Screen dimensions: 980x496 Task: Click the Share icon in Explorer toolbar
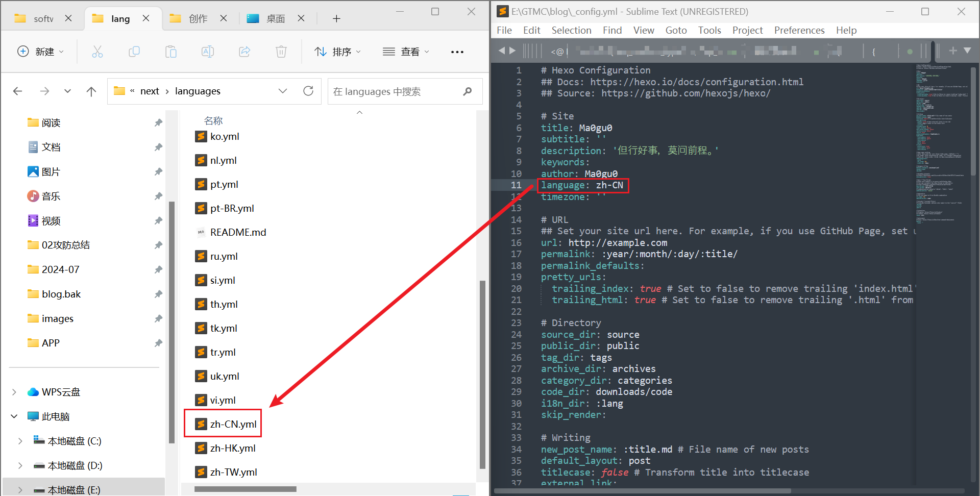[x=244, y=52]
